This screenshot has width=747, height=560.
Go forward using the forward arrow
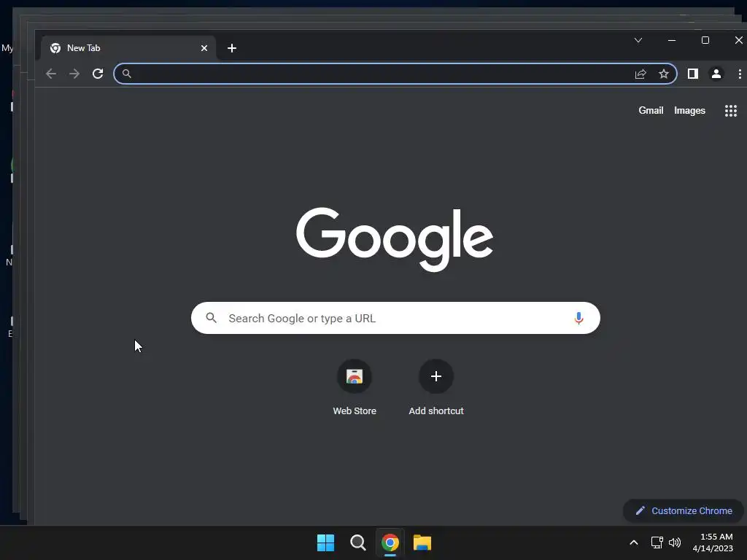click(74, 74)
